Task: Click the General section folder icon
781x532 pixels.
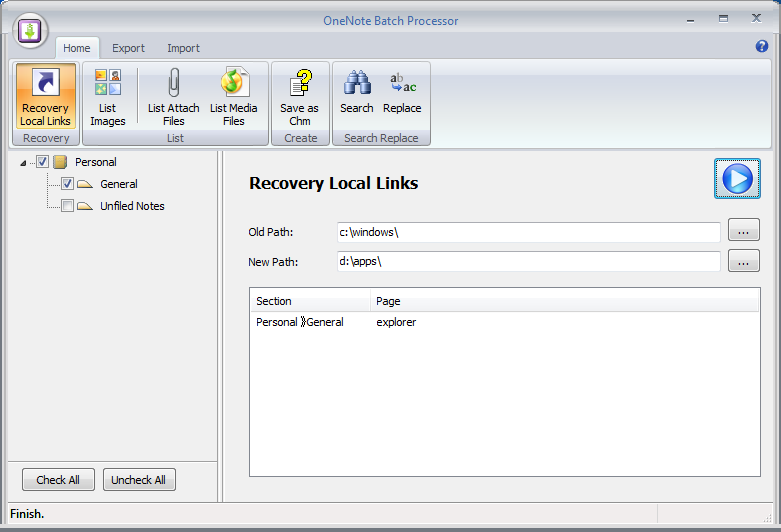Action: (85, 184)
